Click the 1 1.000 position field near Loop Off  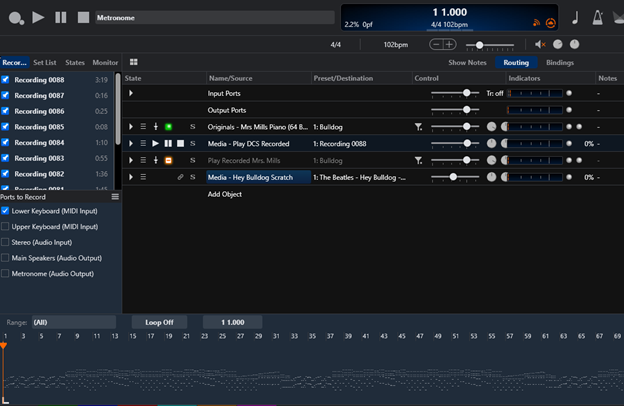tap(232, 322)
